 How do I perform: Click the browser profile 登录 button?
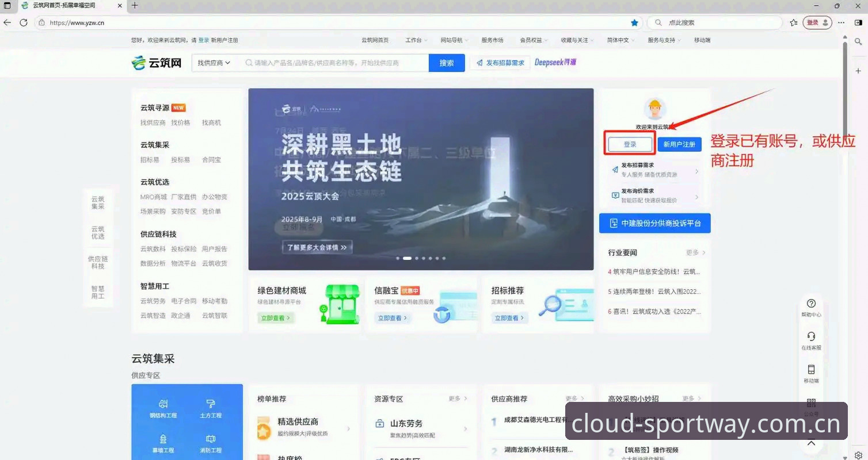click(x=817, y=22)
